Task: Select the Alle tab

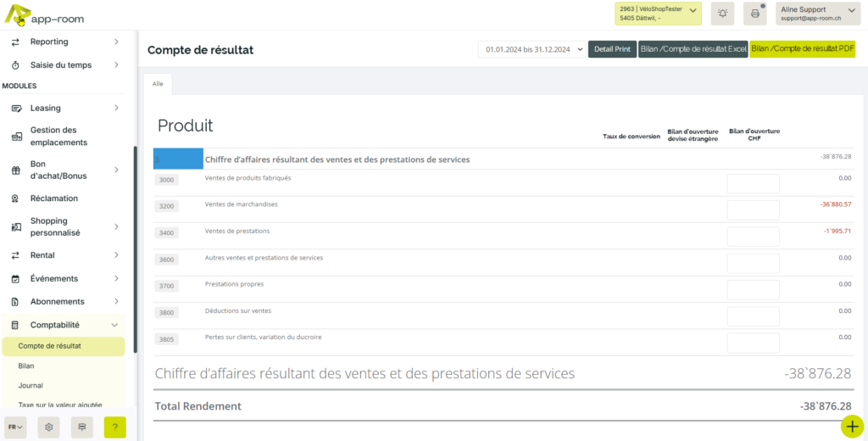Action: pyautogui.click(x=158, y=83)
